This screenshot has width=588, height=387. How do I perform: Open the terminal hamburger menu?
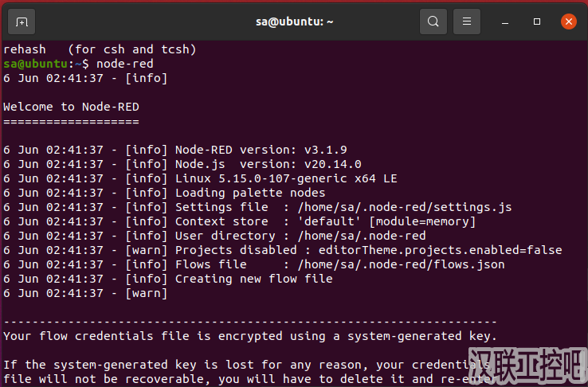tap(468, 21)
